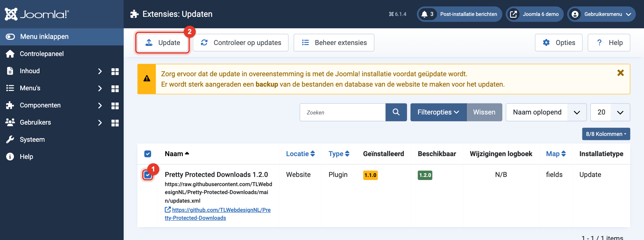Click the 1.2.0 available version badge
644x240 pixels.
425,175
